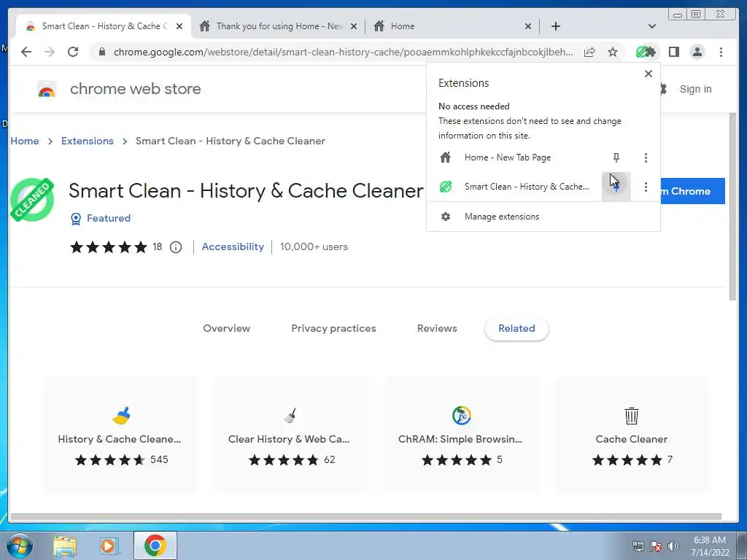747x560 pixels.
Task: Bookmark this tab with the star icon
Action: coord(613,52)
